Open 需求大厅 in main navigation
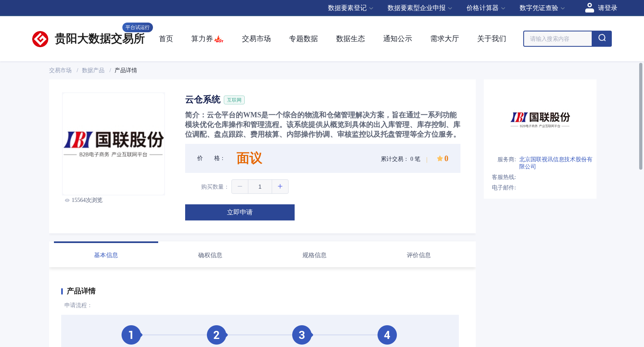Viewport: 644px width, 347px height. (x=445, y=39)
